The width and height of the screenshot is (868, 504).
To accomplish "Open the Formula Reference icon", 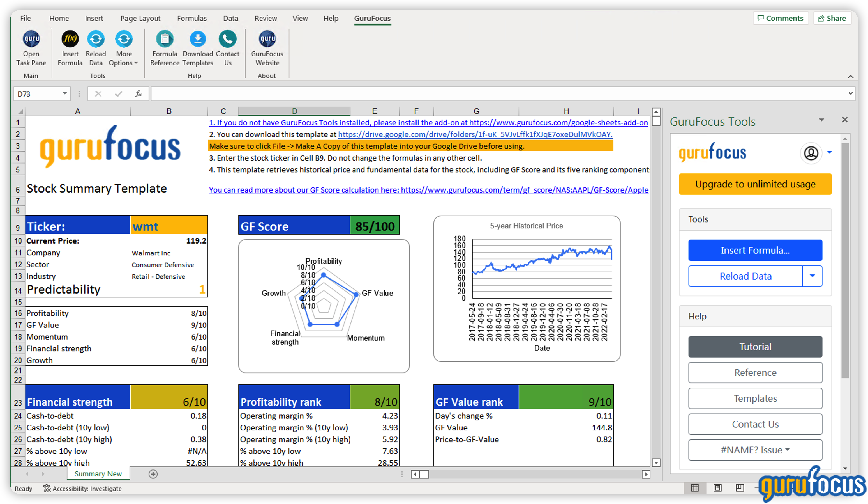I will pyautogui.click(x=165, y=39).
